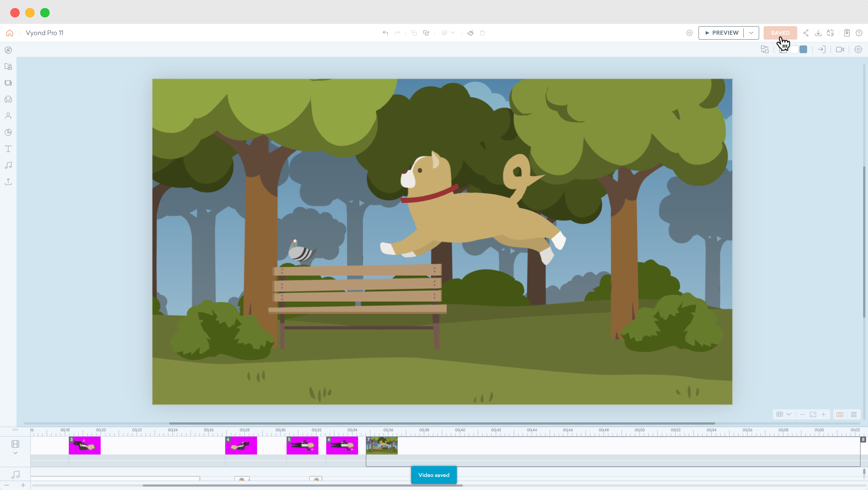868x490 pixels.
Task: Click the SAVED button
Action: tap(780, 33)
